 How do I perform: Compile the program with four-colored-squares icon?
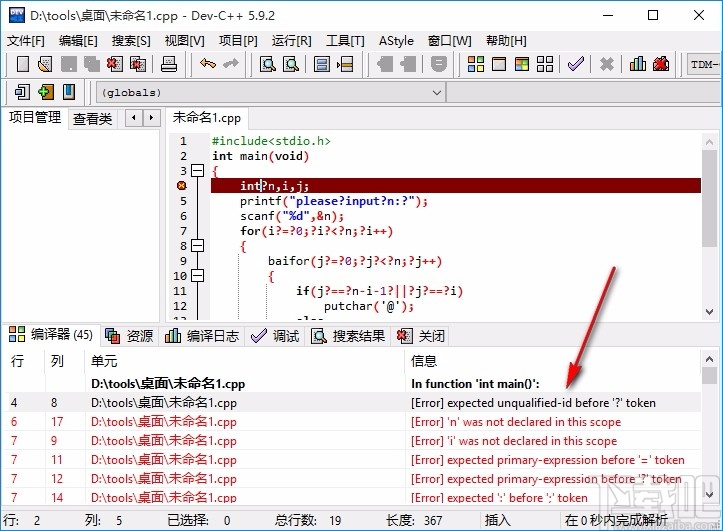click(475, 64)
